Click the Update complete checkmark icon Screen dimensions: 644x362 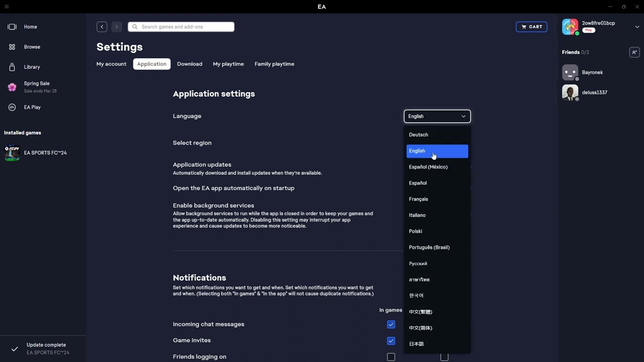(x=15, y=349)
